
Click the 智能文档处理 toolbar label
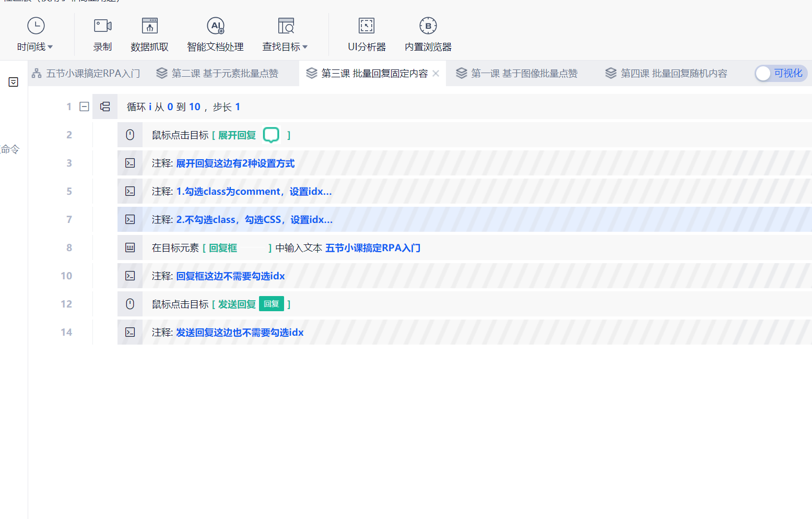[216, 47]
